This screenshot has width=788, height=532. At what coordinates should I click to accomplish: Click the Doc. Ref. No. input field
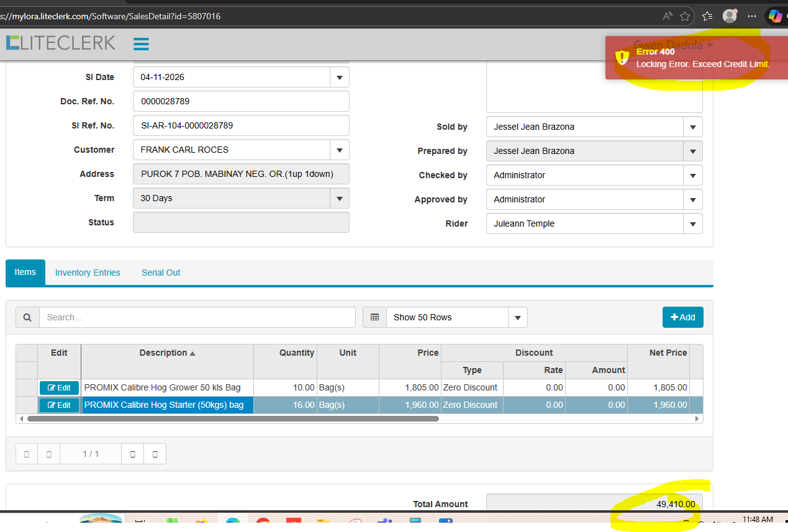pos(241,101)
